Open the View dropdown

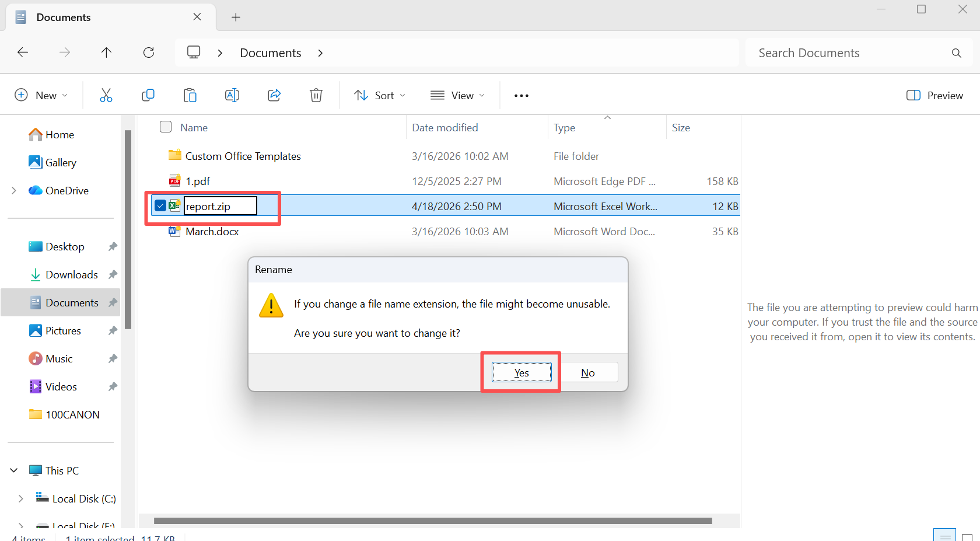click(457, 95)
